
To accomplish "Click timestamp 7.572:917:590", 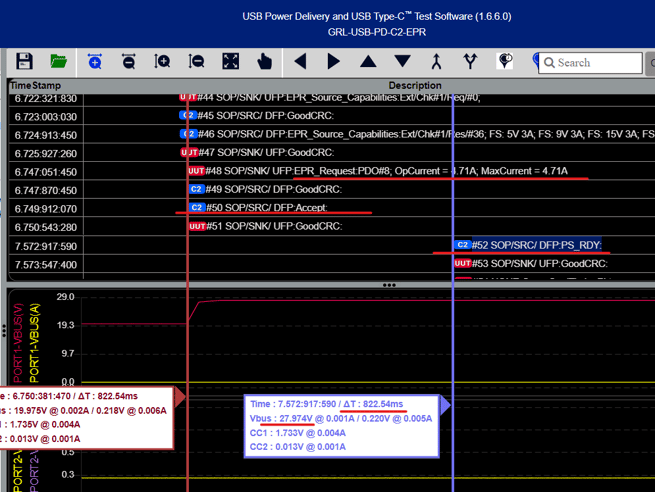I will 46,246.
